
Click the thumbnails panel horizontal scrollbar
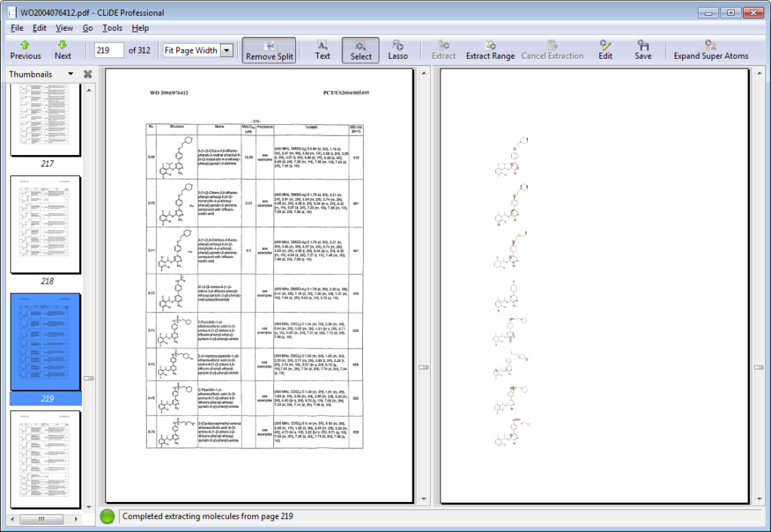tap(43, 519)
